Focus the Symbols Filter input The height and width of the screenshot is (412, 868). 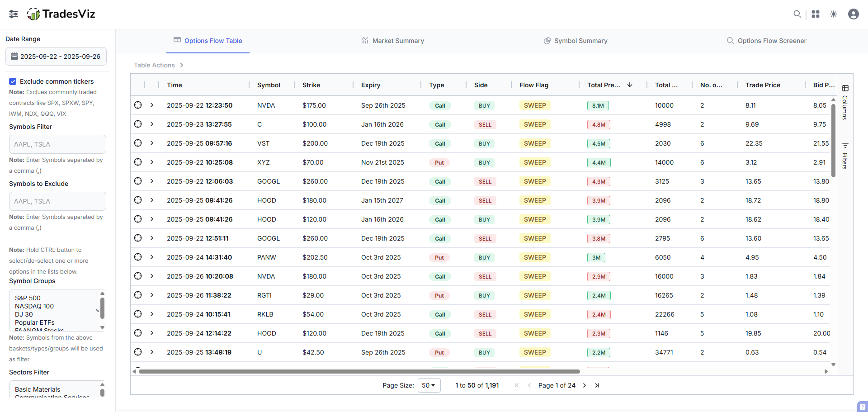click(x=57, y=144)
